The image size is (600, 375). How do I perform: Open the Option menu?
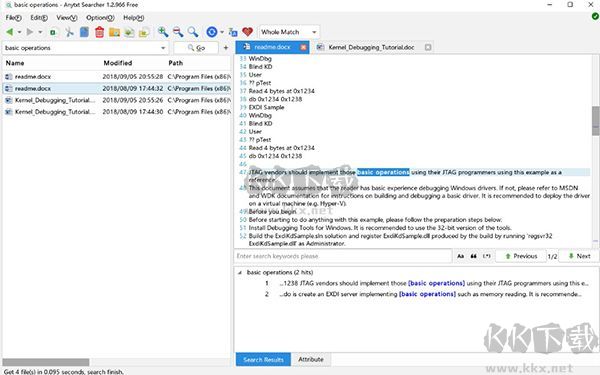coord(100,18)
